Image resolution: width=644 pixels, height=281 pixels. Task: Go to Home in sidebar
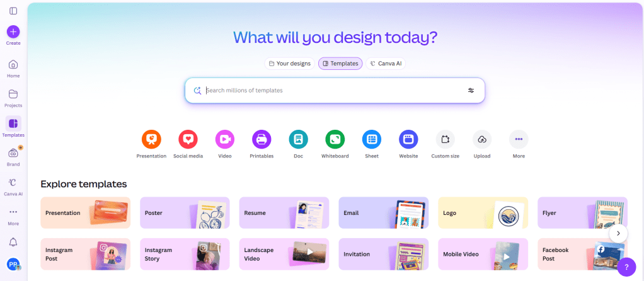coord(13,69)
